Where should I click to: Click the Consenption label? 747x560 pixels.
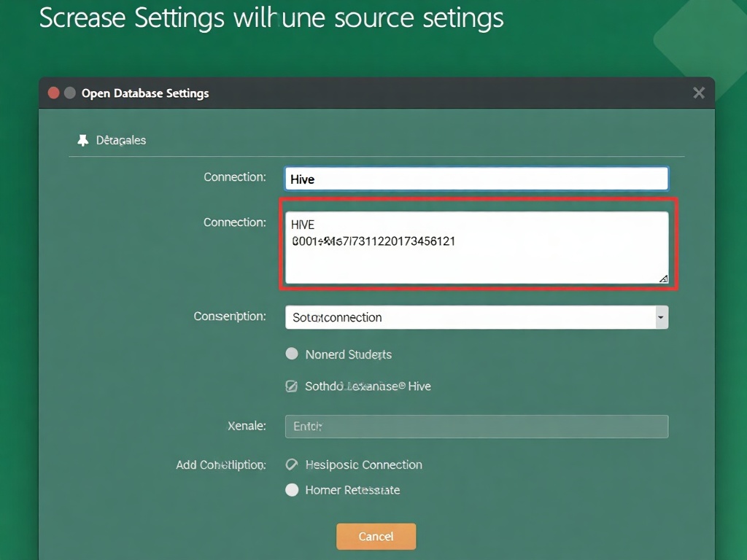[x=230, y=316]
